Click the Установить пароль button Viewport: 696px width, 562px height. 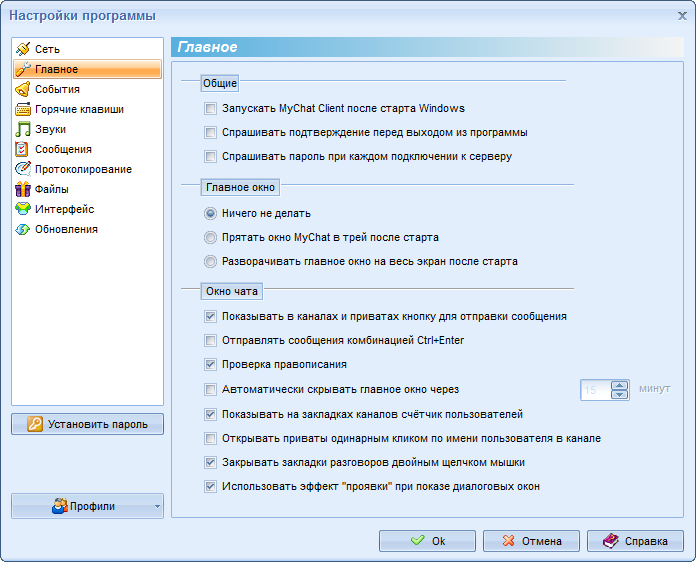(x=87, y=424)
